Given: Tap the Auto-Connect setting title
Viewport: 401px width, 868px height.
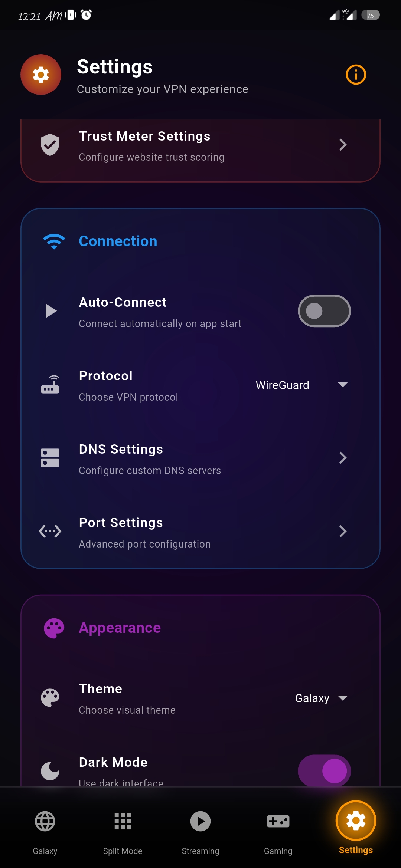Looking at the screenshot, I should click(x=123, y=302).
